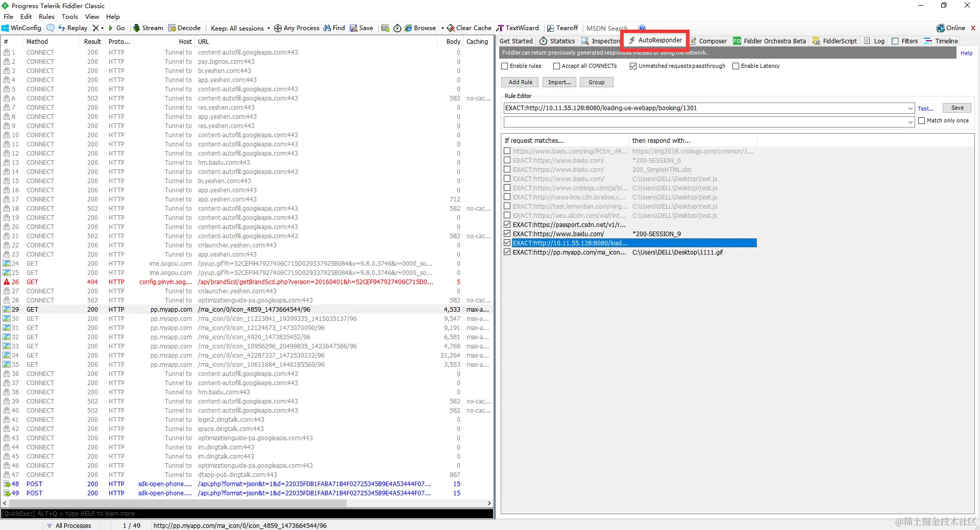Viewport: 980px width, 530px height.
Task: Open the Filters tab
Action: click(905, 41)
